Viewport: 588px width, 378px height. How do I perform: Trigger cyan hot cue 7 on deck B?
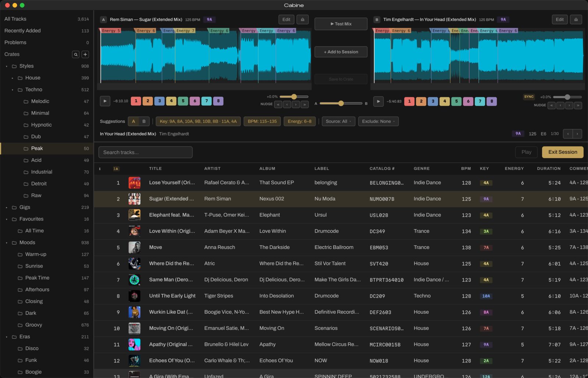(480, 101)
